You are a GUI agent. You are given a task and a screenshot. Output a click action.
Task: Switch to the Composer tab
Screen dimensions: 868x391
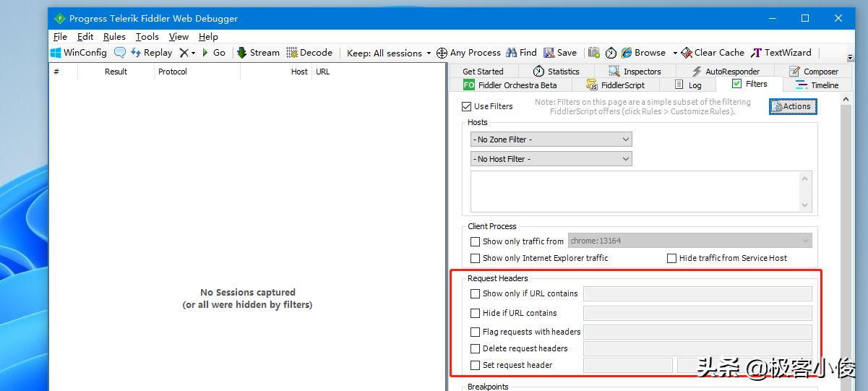(x=813, y=72)
